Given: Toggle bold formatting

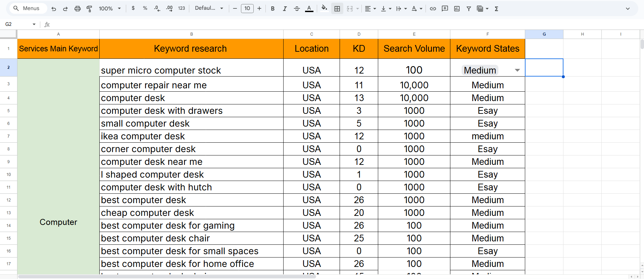Looking at the screenshot, I should pos(273,9).
